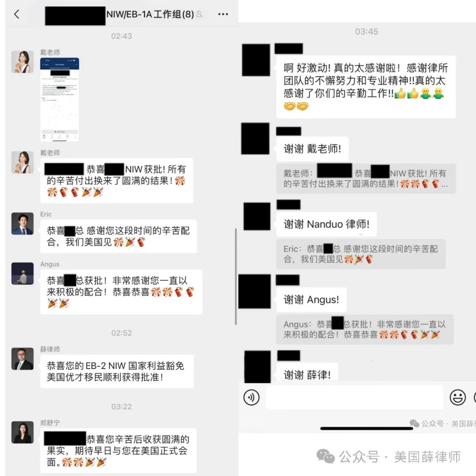476x476 pixels.
Task: Tap the 啊 好激动 thank-you message bubble
Action: (366, 87)
